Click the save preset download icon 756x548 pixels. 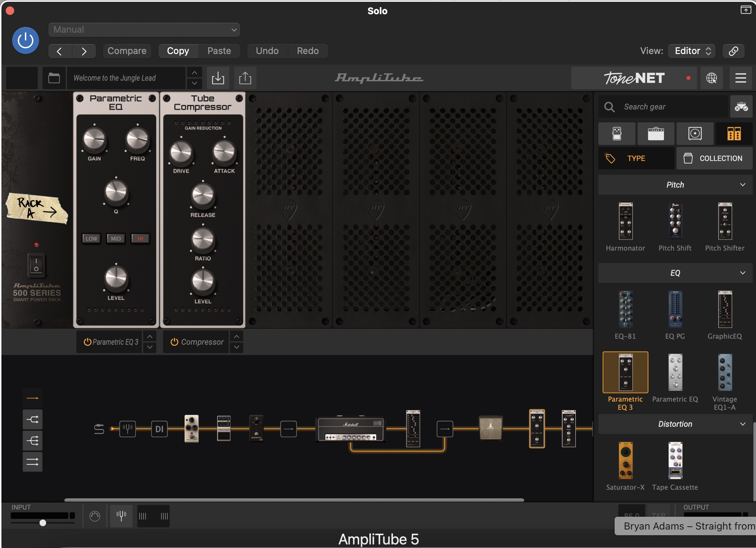[218, 78]
